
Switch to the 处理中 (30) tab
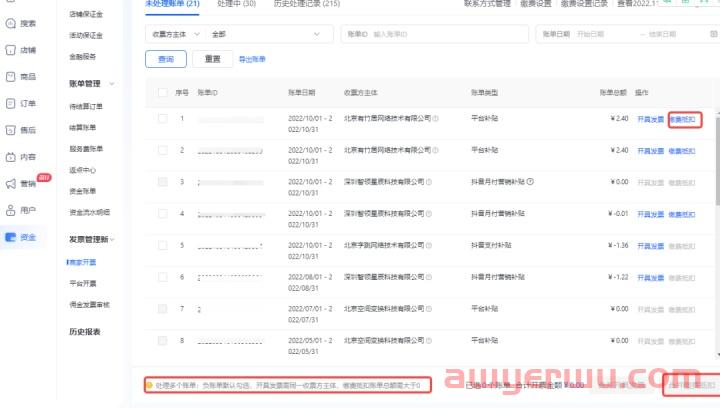click(236, 4)
